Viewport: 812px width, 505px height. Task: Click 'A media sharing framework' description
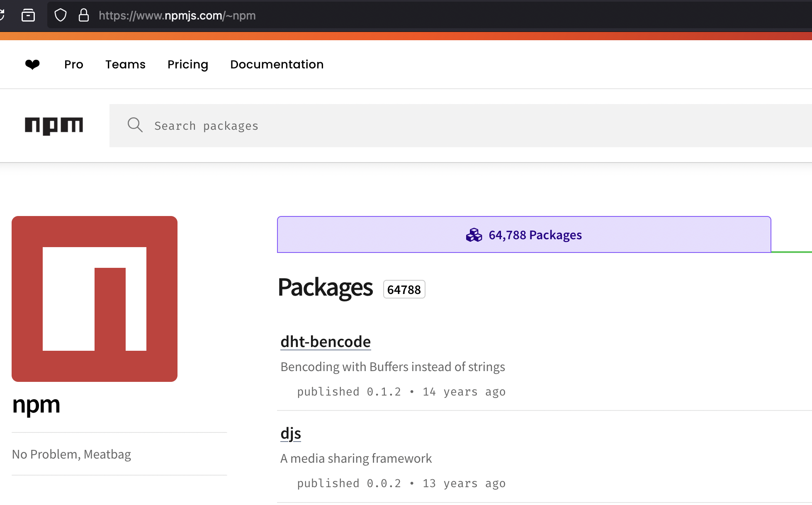[x=356, y=459]
